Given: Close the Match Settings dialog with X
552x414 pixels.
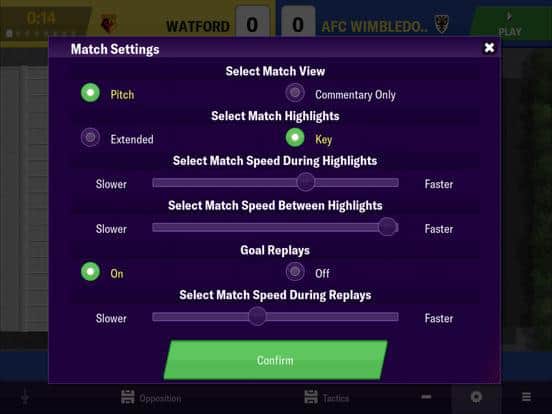Looking at the screenshot, I should 489,48.
